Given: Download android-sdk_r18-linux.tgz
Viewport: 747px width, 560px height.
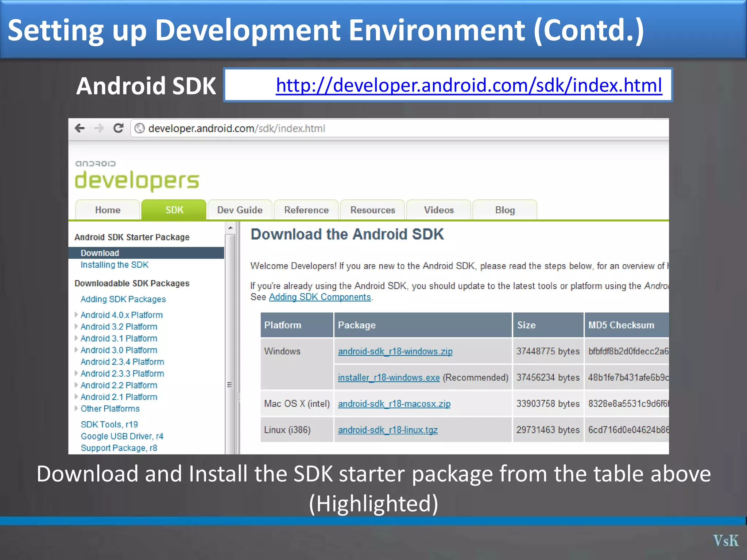Looking at the screenshot, I should 388,430.
